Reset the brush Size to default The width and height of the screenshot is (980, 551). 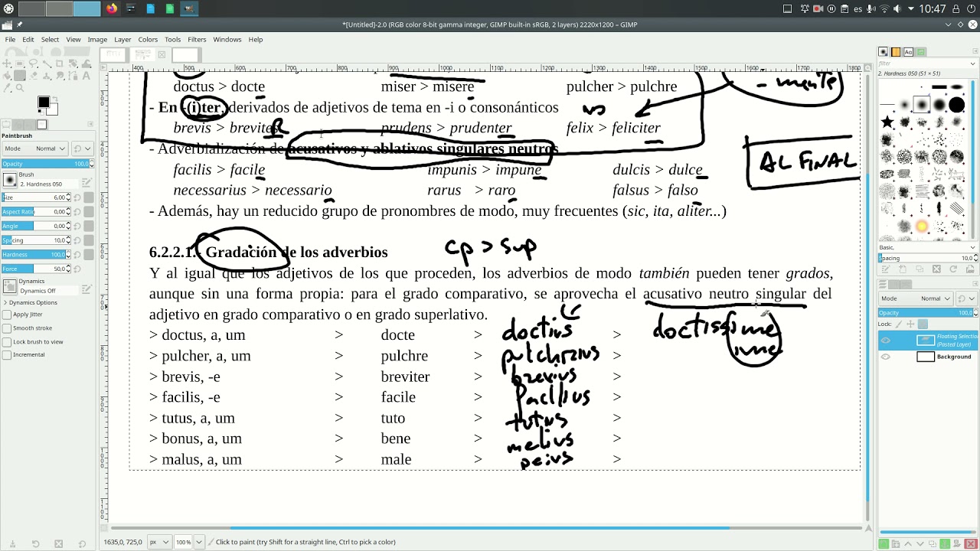tap(77, 197)
